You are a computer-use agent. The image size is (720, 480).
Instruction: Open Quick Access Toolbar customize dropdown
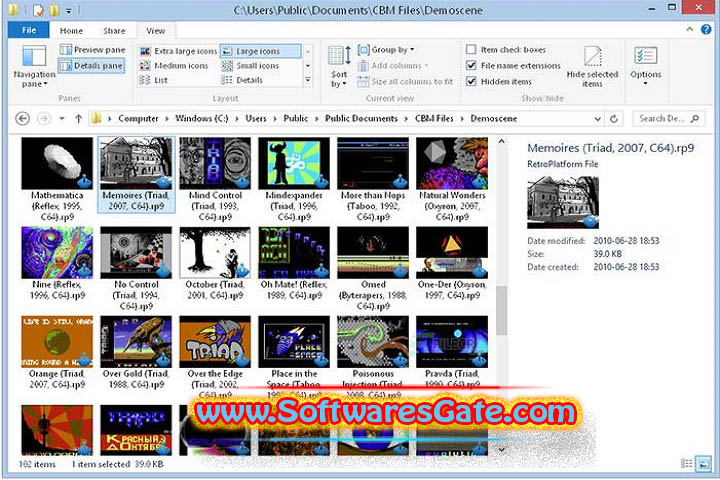tap(68, 10)
